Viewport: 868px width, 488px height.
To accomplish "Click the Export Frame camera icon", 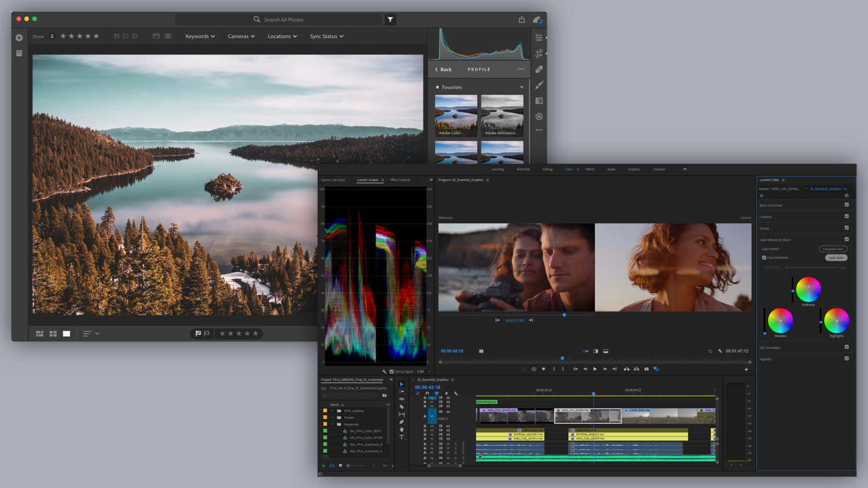I will [x=646, y=369].
